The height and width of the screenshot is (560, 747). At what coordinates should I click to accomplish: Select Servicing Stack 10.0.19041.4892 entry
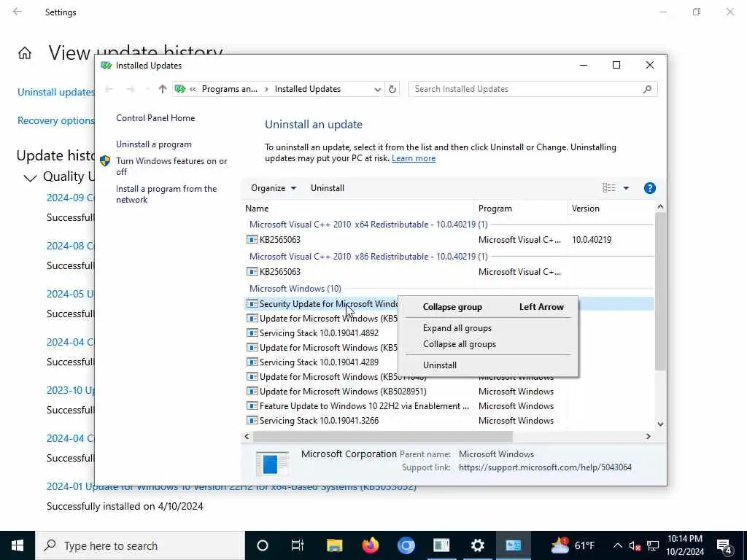pos(319,332)
